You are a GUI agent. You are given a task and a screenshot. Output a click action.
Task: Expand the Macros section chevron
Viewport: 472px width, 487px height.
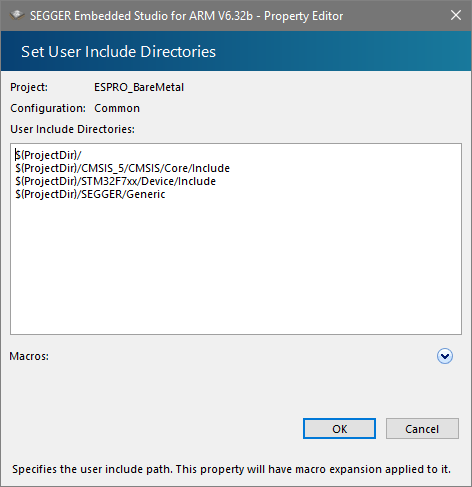tap(445, 356)
